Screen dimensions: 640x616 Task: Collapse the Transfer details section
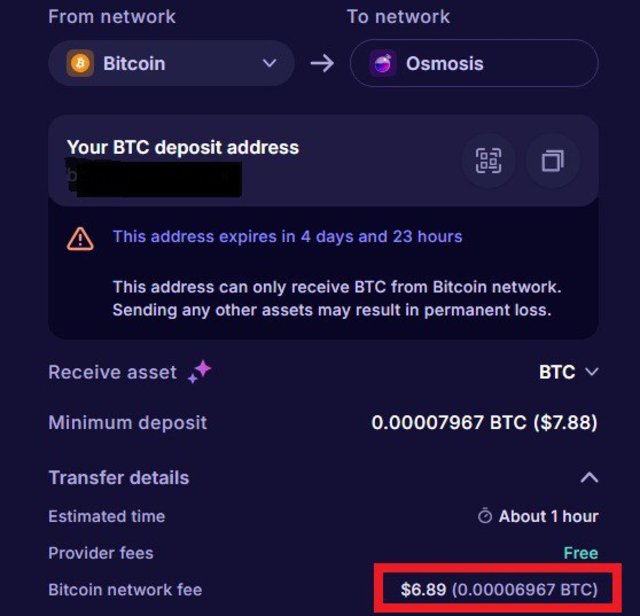click(x=589, y=478)
